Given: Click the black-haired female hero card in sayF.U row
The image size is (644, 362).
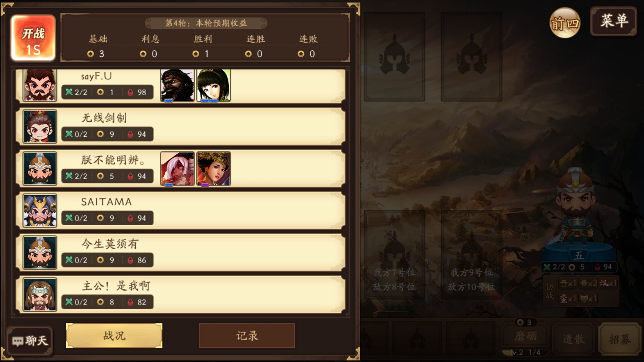Looking at the screenshot, I should [214, 85].
